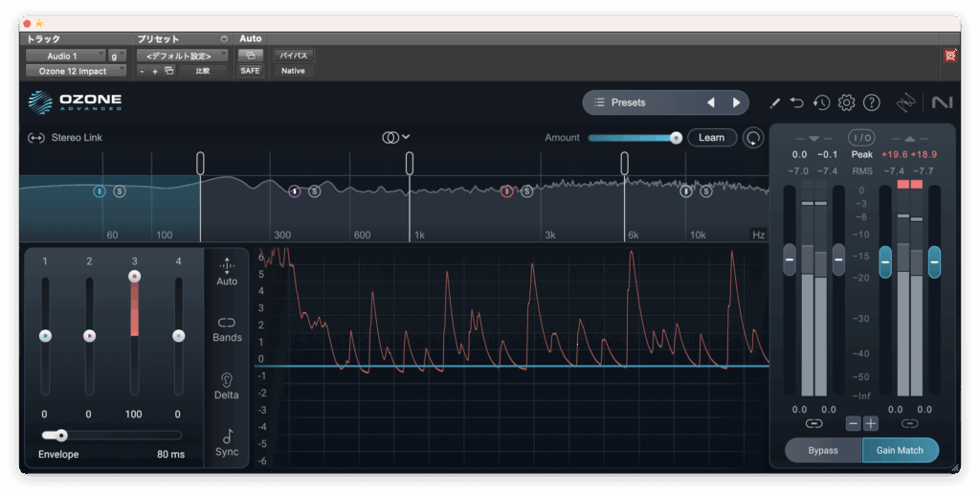The width and height of the screenshot is (980, 496).
Task: Toggle Delta listening with the ear icon
Action: [227, 380]
